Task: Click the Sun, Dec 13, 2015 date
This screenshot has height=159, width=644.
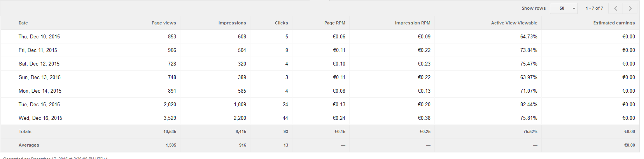Action: tap(40, 77)
